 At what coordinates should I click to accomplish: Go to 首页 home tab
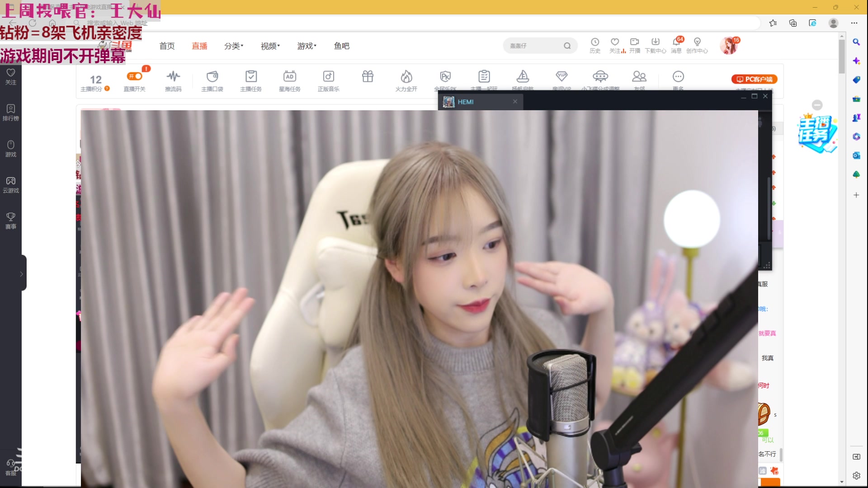(x=167, y=46)
